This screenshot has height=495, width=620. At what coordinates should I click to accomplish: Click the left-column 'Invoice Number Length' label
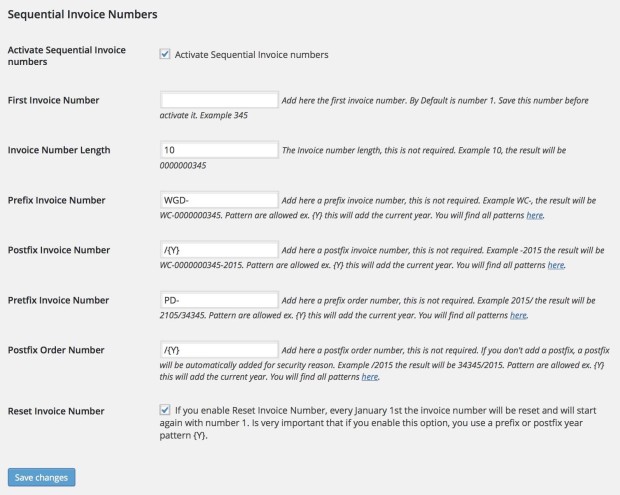(59, 150)
